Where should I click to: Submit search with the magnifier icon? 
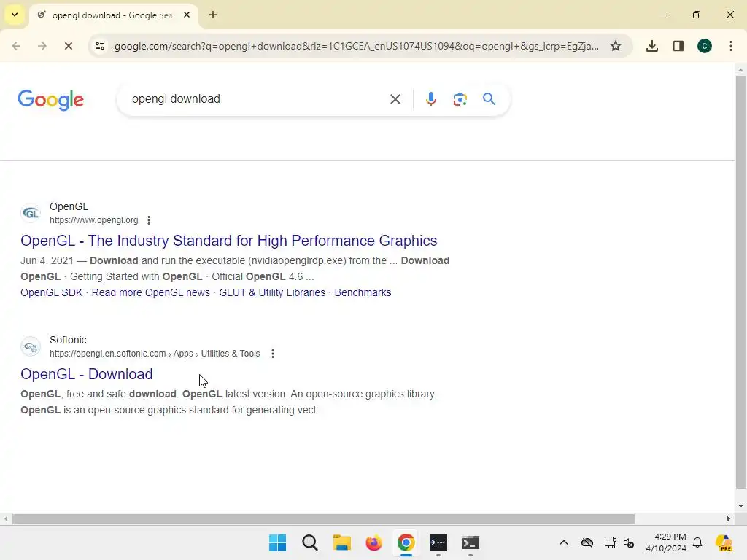pyautogui.click(x=489, y=99)
